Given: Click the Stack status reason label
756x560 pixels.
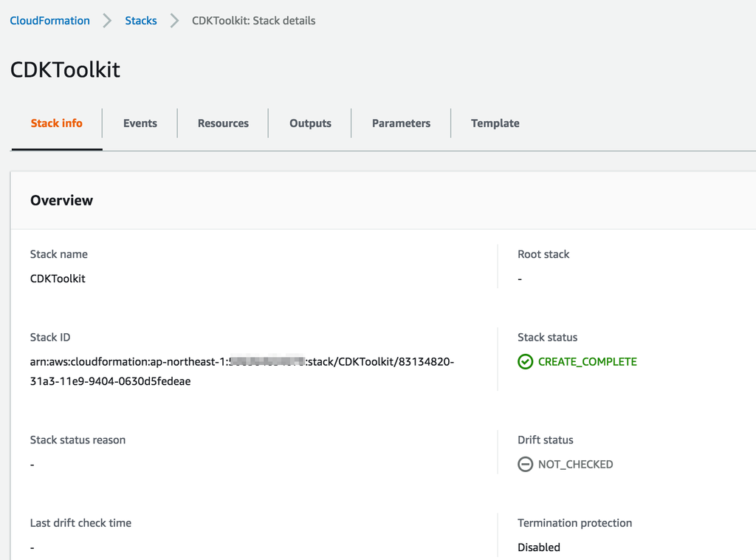Looking at the screenshot, I should click(x=78, y=440).
